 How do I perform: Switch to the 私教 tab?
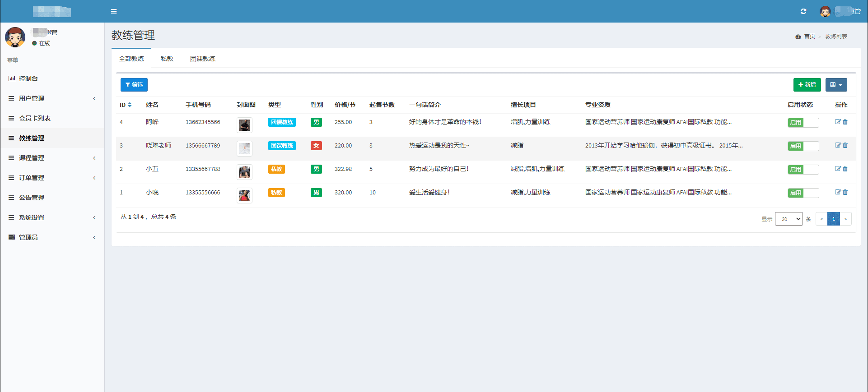[x=167, y=59]
